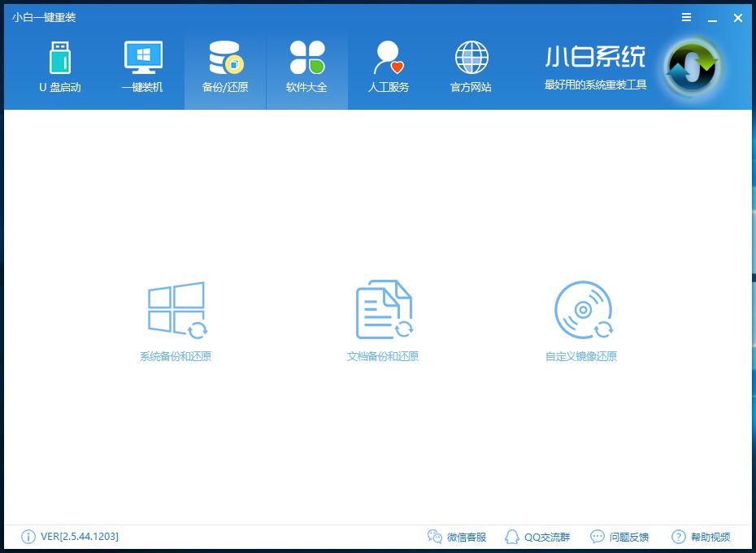The image size is (756, 553).
Task: Open the 自定义镜像还原 link
Action: pos(581,356)
